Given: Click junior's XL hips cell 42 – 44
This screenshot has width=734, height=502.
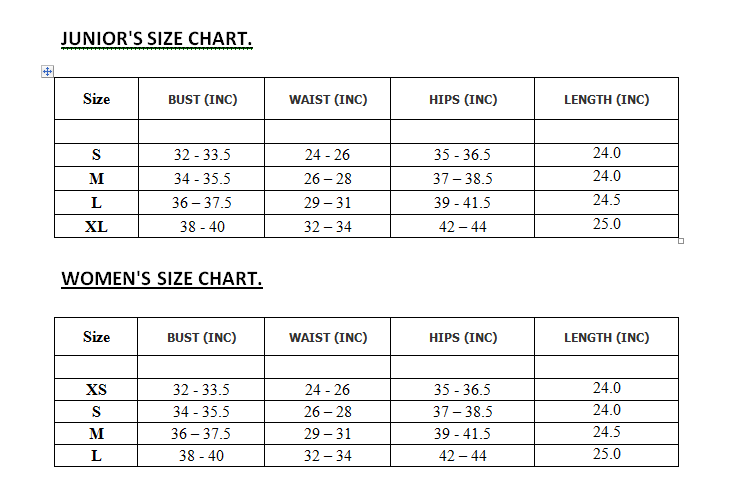Looking at the screenshot, I should click(x=462, y=226).
